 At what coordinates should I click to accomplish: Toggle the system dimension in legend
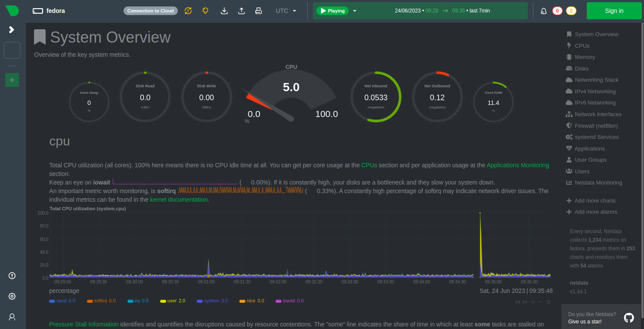point(211,301)
